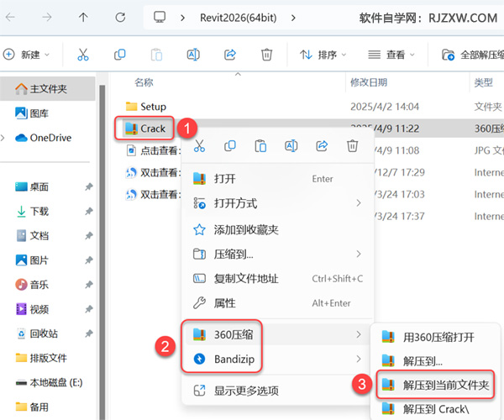Viewport: 504px width, 420px height.
Task: Unpin 下载 using its pin icon
Action: tap(89, 211)
